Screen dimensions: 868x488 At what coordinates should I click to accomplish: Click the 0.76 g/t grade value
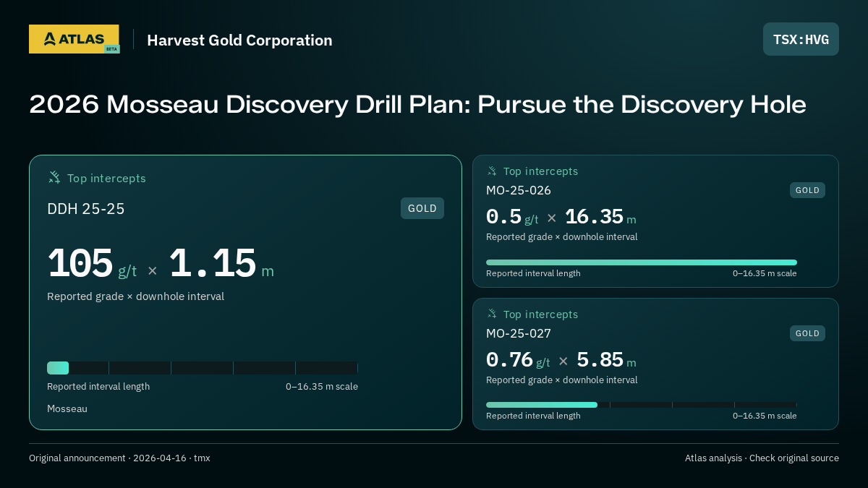pos(518,360)
